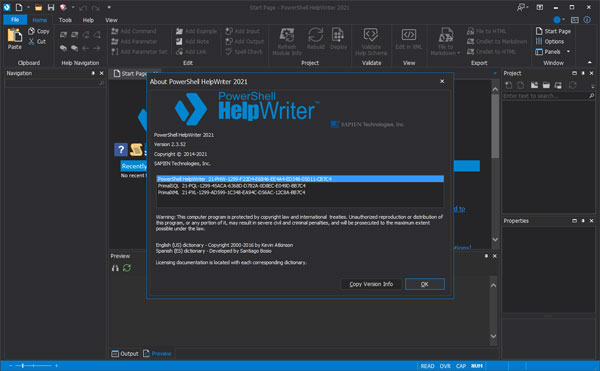600x371 pixels.
Task: Click the refresh icon in Project panel toolbar
Action: click(572, 85)
